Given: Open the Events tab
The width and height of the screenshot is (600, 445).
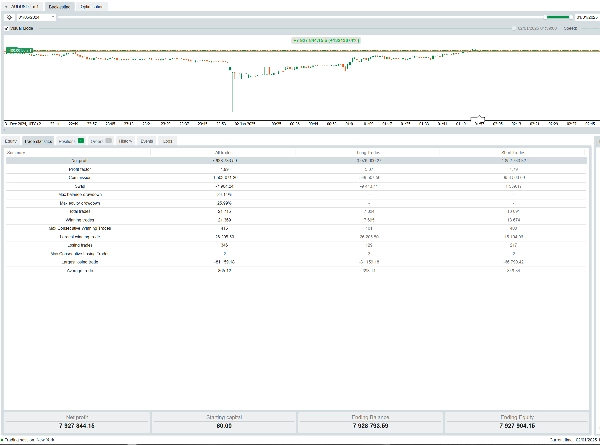Looking at the screenshot, I should 146,141.
